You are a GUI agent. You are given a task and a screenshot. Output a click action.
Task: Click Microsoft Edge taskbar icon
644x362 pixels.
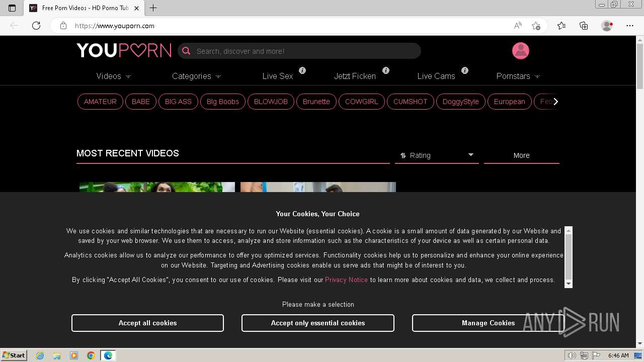(108, 355)
